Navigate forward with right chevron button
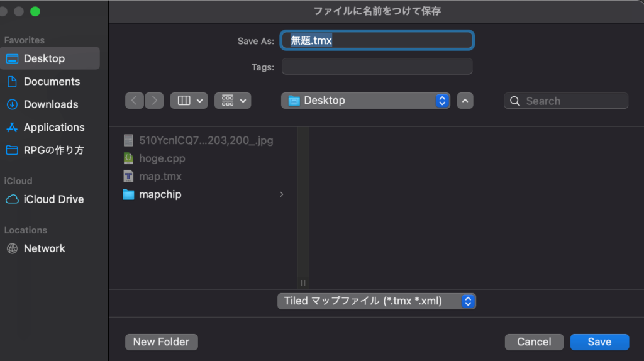 [154, 101]
